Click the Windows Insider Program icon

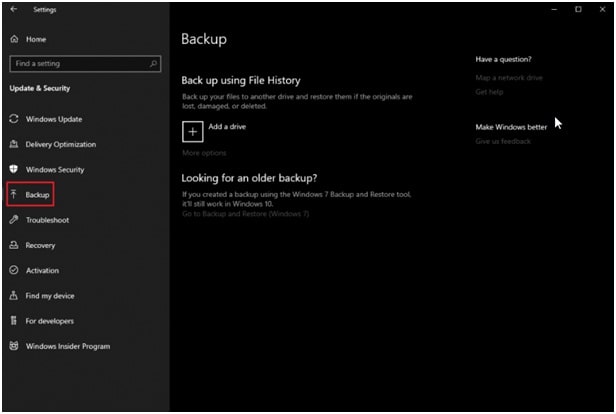tap(14, 346)
